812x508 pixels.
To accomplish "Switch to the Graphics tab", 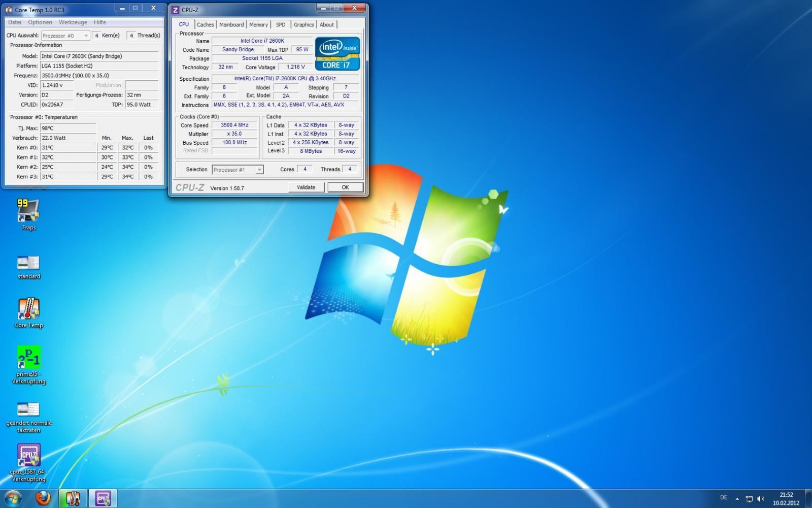I will point(303,24).
